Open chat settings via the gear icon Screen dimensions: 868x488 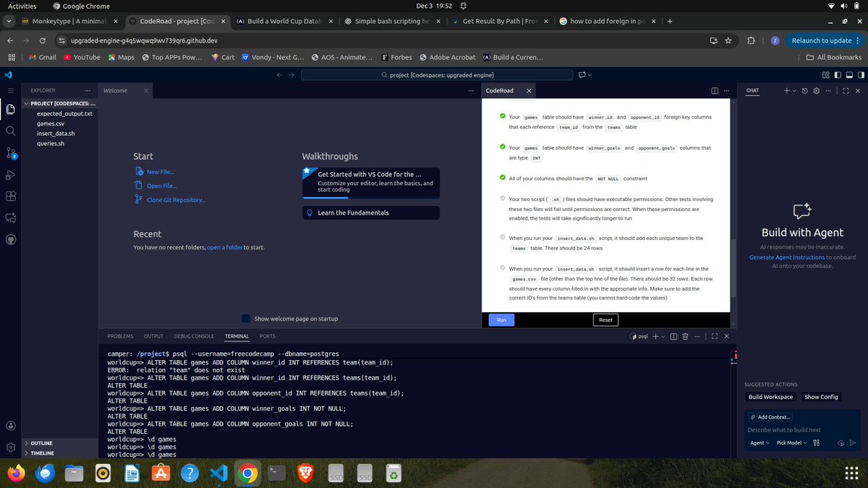(x=815, y=90)
